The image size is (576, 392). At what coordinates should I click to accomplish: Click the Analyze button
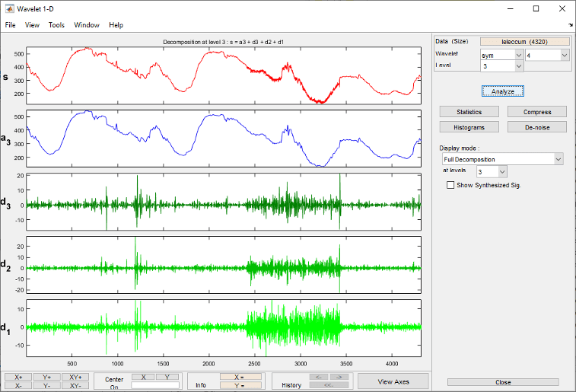pyautogui.click(x=502, y=91)
